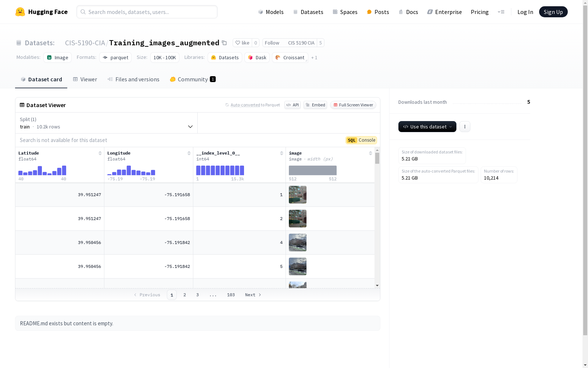Click the Latitude histogram tallest bar
Viewport: 588px width, 368px height.
tap(64, 170)
